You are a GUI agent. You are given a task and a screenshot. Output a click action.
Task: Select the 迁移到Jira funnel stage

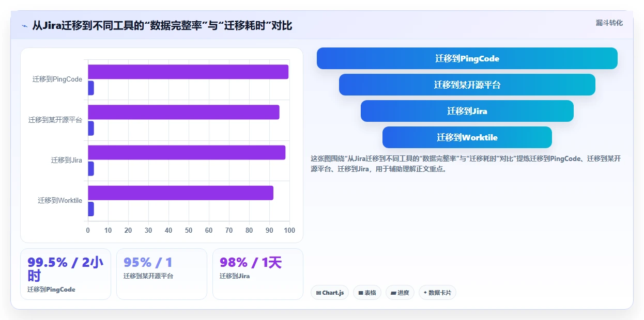click(x=467, y=111)
